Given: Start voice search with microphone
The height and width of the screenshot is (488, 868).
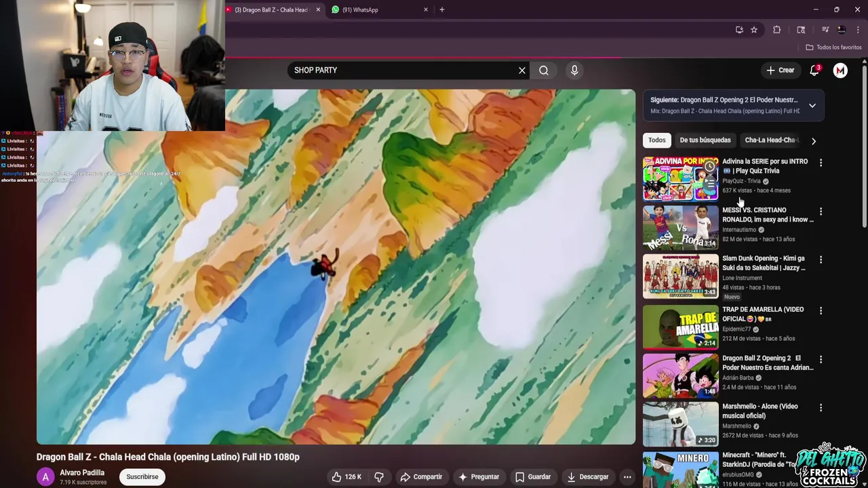Looking at the screenshot, I should [x=574, y=70].
